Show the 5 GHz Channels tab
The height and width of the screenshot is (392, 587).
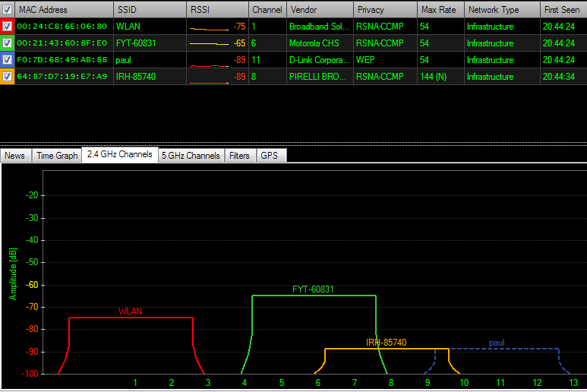pos(191,156)
